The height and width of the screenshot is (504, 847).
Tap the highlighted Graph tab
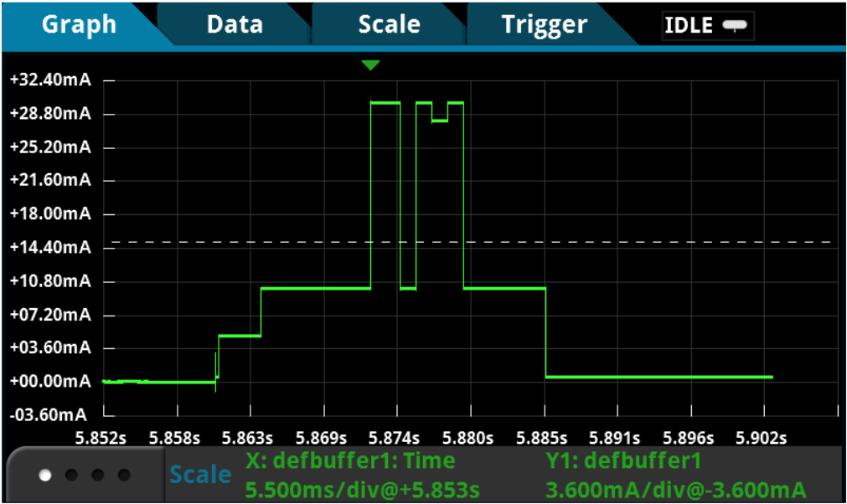79,24
